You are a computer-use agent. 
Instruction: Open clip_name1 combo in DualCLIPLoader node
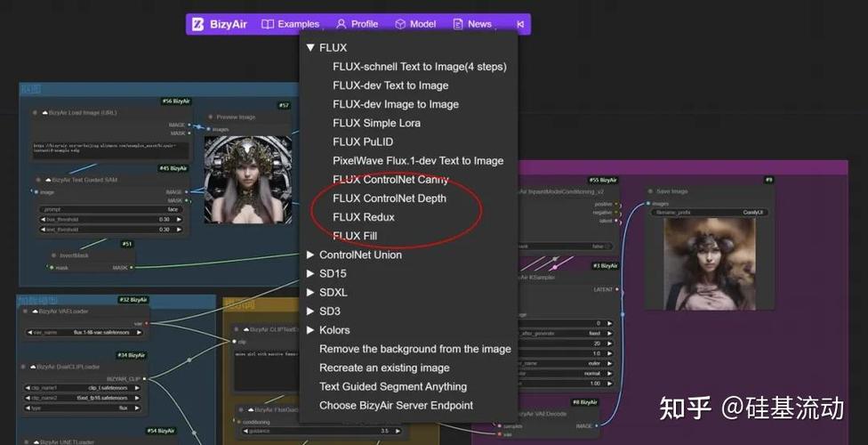click(x=82, y=388)
